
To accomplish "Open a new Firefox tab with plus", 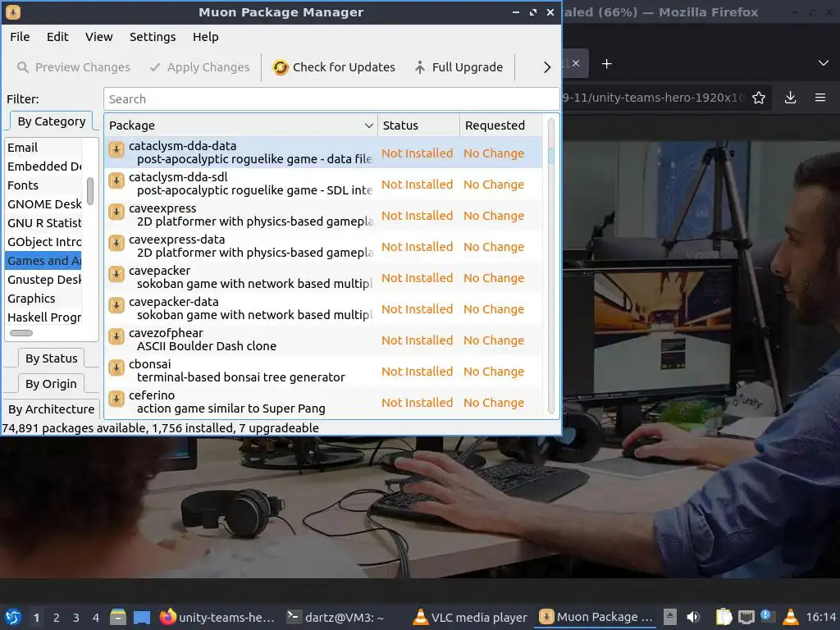I will [606, 64].
